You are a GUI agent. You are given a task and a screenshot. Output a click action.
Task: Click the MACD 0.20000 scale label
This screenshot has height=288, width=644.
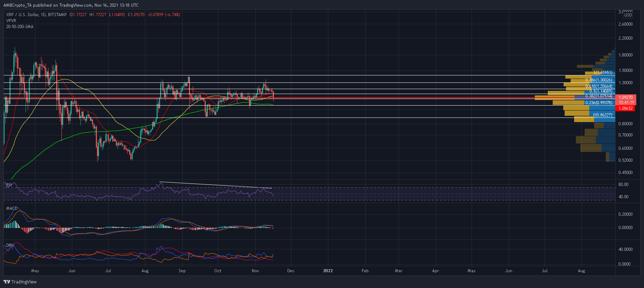(625, 214)
